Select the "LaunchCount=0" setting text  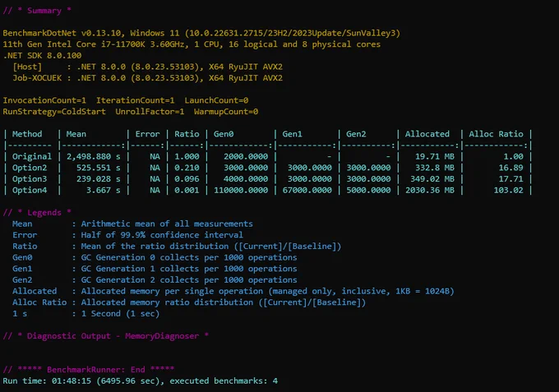pyautogui.click(x=216, y=100)
